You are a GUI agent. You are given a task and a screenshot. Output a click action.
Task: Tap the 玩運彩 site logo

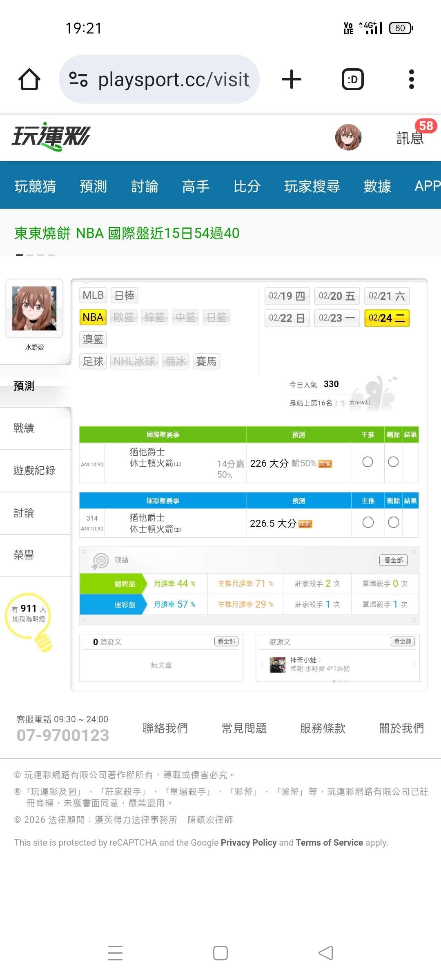(x=51, y=136)
